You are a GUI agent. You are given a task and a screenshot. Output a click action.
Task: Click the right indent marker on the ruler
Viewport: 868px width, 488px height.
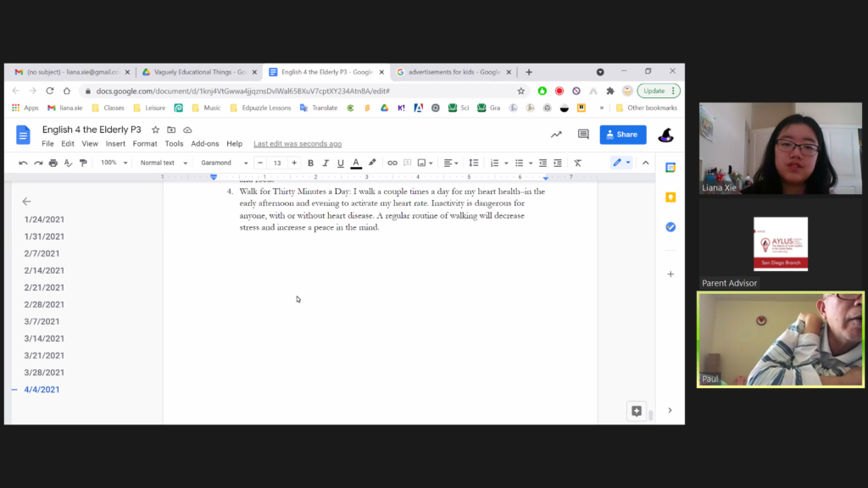546,178
